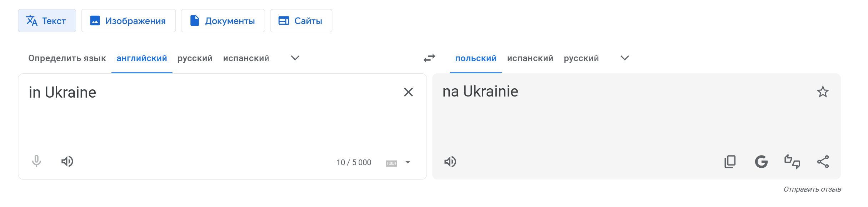Copy the translation to clipboard
The height and width of the screenshot is (207, 868).
[x=730, y=162]
